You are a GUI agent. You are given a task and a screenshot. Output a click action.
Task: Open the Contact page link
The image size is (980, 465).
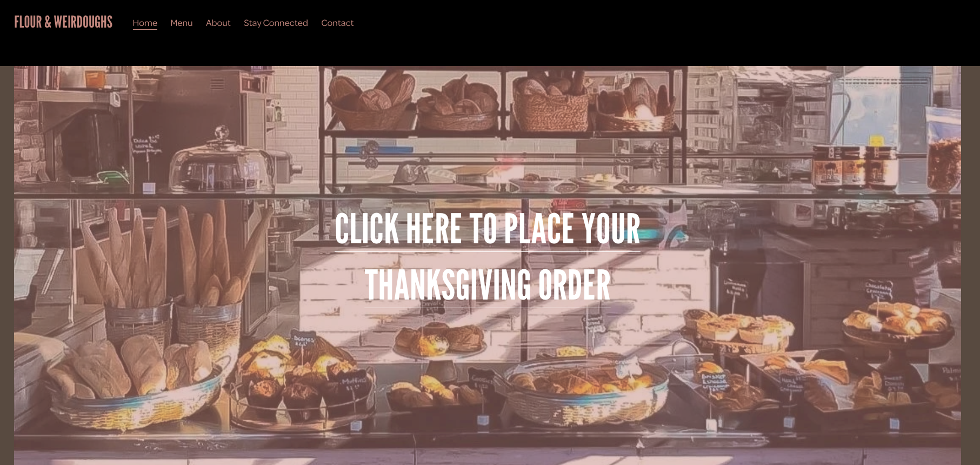(337, 23)
